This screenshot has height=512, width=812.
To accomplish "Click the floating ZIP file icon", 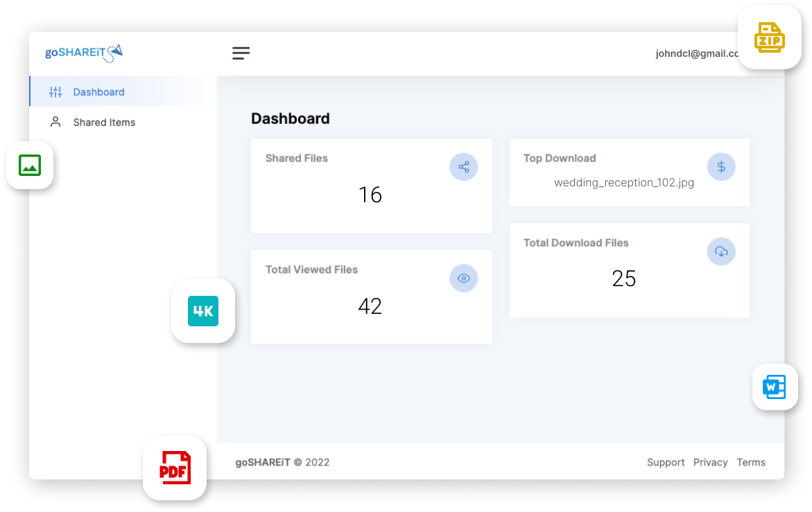I will (769, 37).
